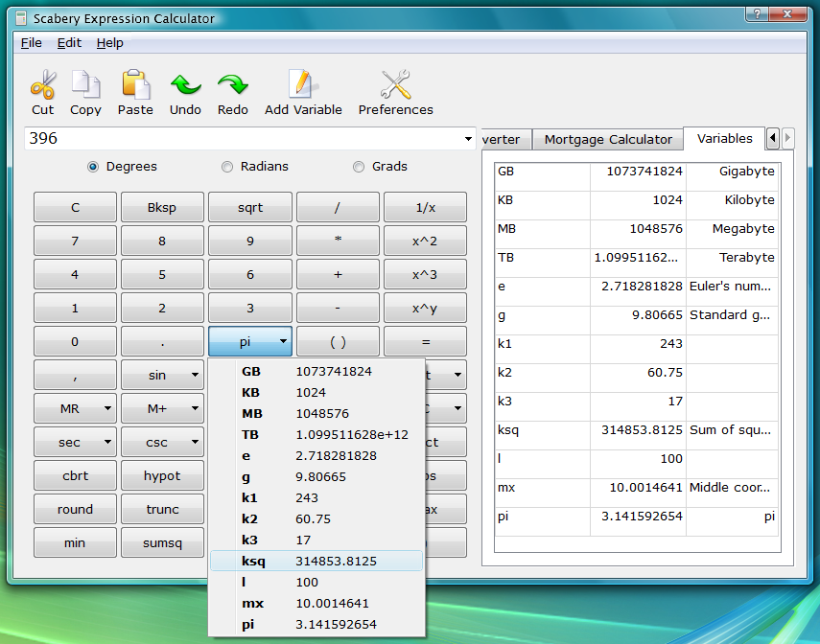Click the Paste clipboard icon
820x644 pixels.
[135, 85]
